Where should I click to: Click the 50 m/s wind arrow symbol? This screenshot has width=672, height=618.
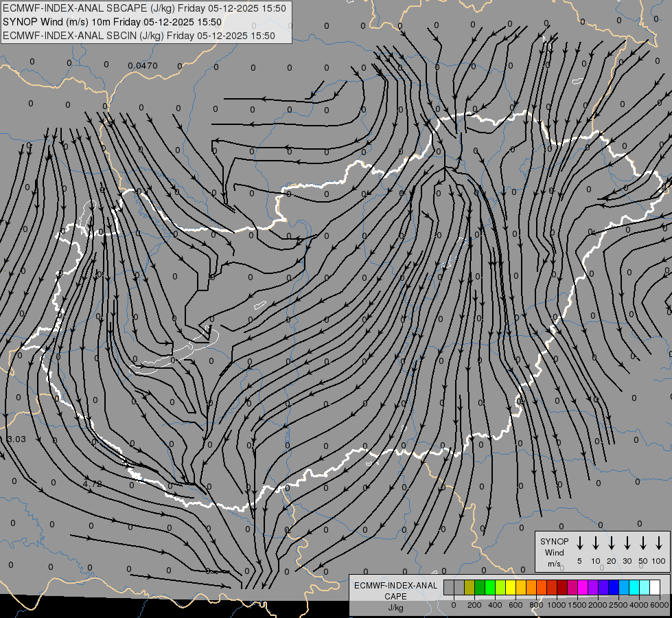643,542
